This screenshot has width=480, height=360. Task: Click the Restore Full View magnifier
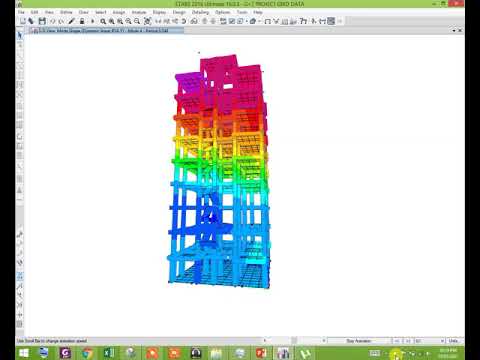pyautogui.click(x=112, y=21)
